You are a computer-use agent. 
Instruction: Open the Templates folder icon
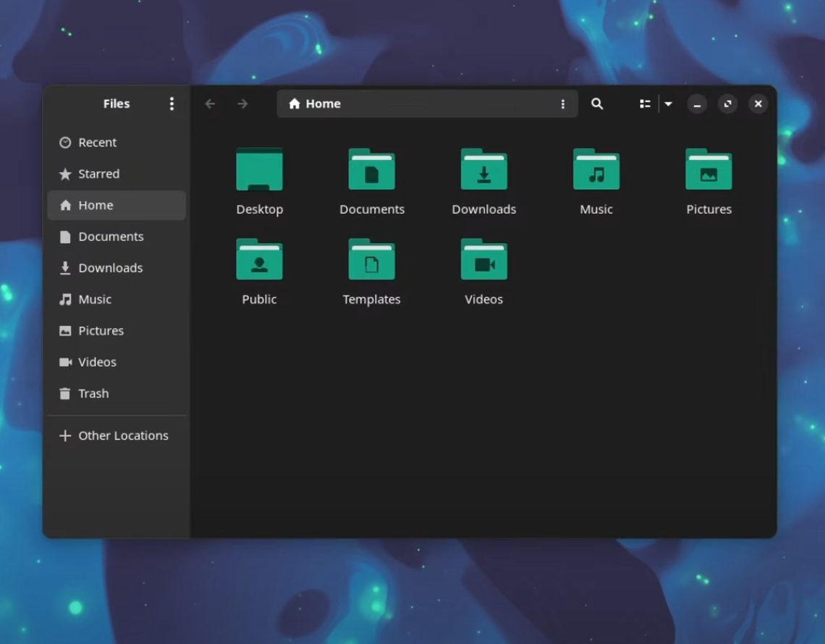[371, 260]
